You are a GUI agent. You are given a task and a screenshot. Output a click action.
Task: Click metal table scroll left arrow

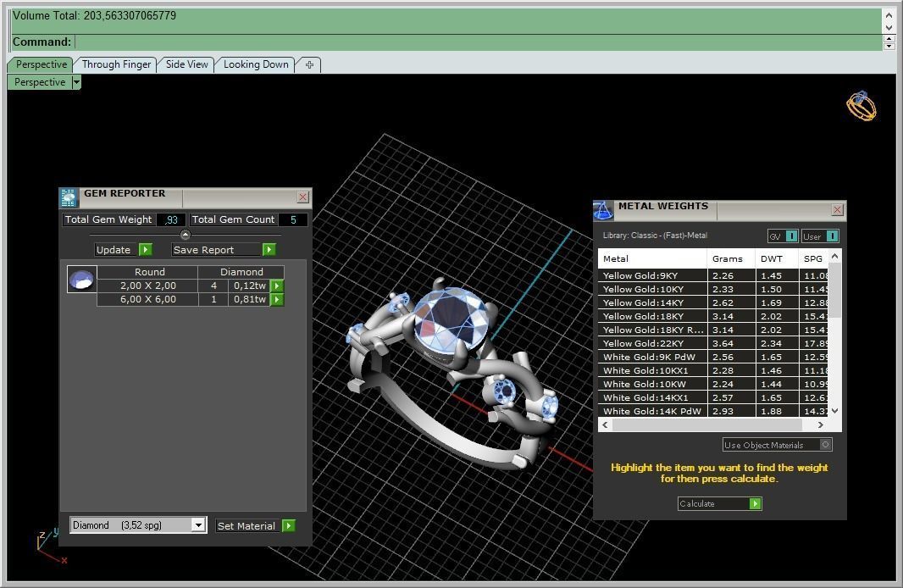pos(605,425)
